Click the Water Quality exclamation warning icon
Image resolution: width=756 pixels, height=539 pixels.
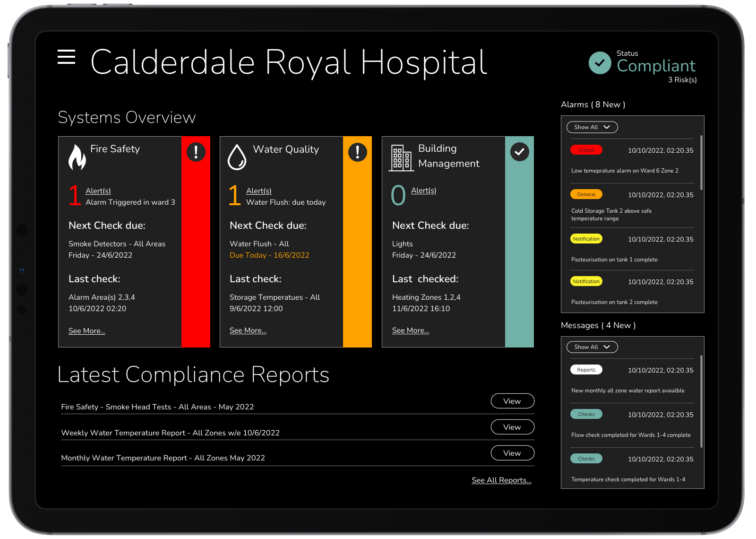[x=358, y=152]
